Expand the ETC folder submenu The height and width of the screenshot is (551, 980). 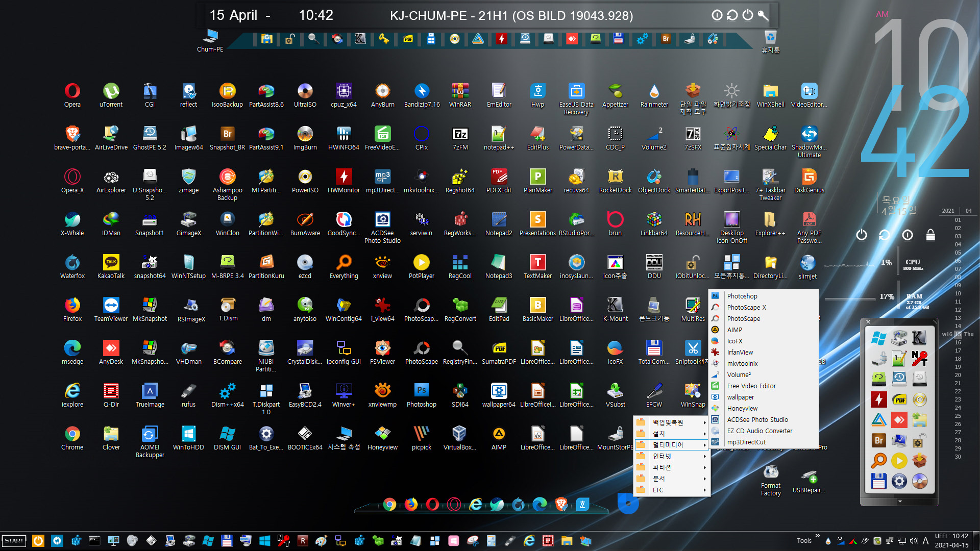(671, 490)
